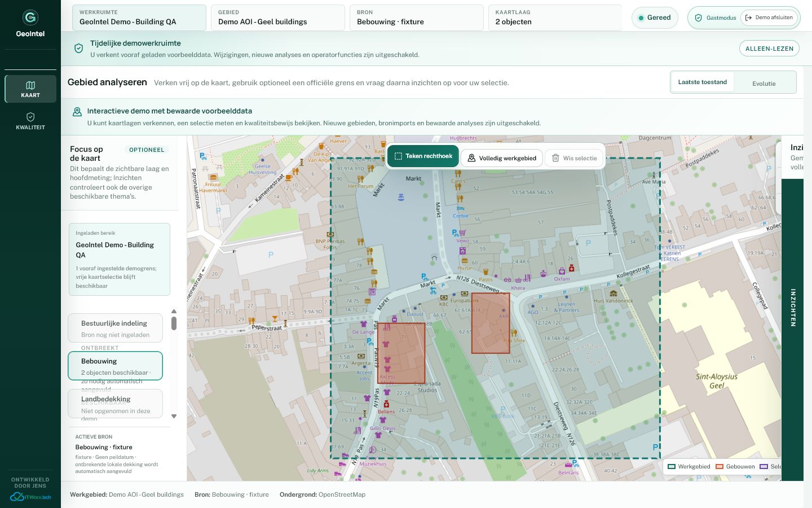The height and width of the screenshot is (508, 812).
Task: Open the Bron Bebouwing fixture selector
Action: click(416, 17)
